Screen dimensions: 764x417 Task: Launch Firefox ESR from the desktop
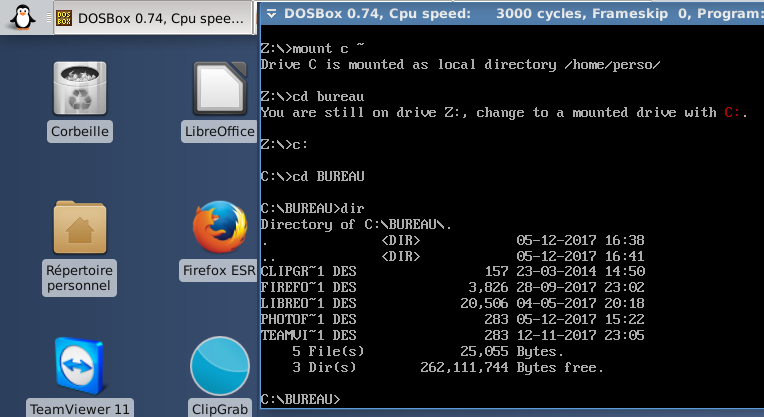pos(219,240)
